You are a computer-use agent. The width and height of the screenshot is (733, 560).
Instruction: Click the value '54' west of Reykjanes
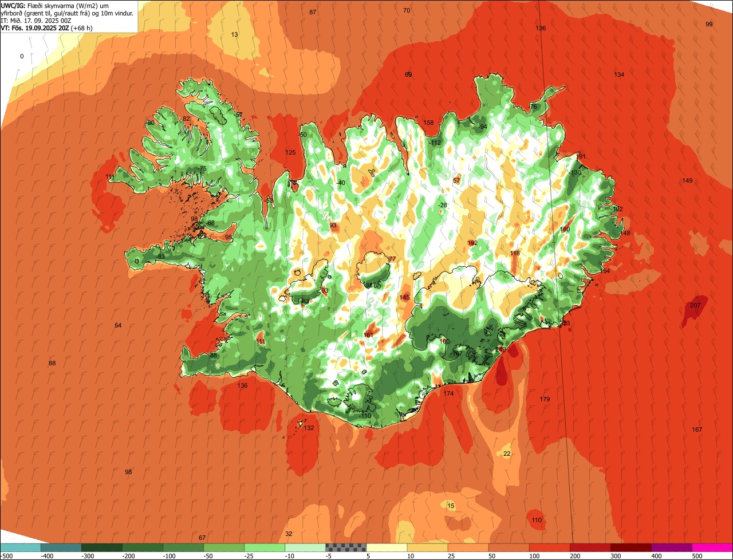click(x=118, y=325)
